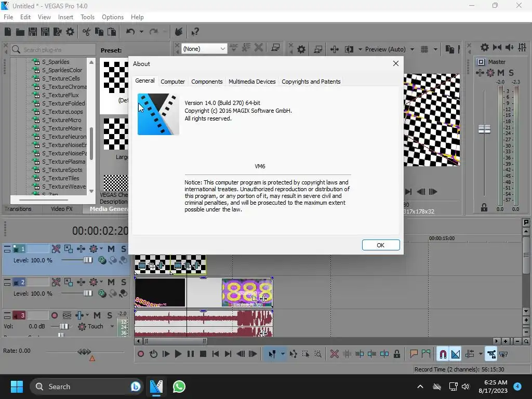Toggle Enable Snapping magnet icon
Screen dimensions: 532x399
click(443, 354)
